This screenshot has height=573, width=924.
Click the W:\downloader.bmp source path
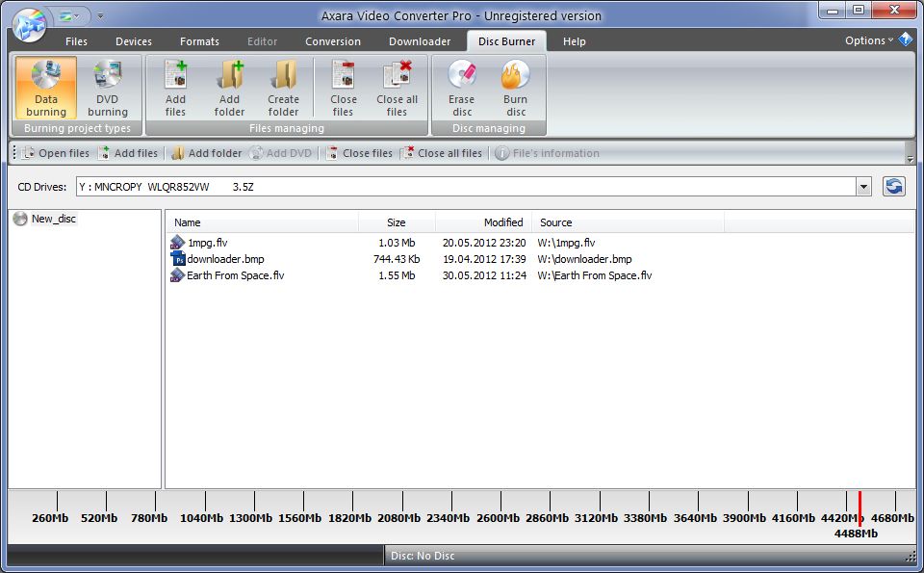pyautogui.click(x=584, y=259)
